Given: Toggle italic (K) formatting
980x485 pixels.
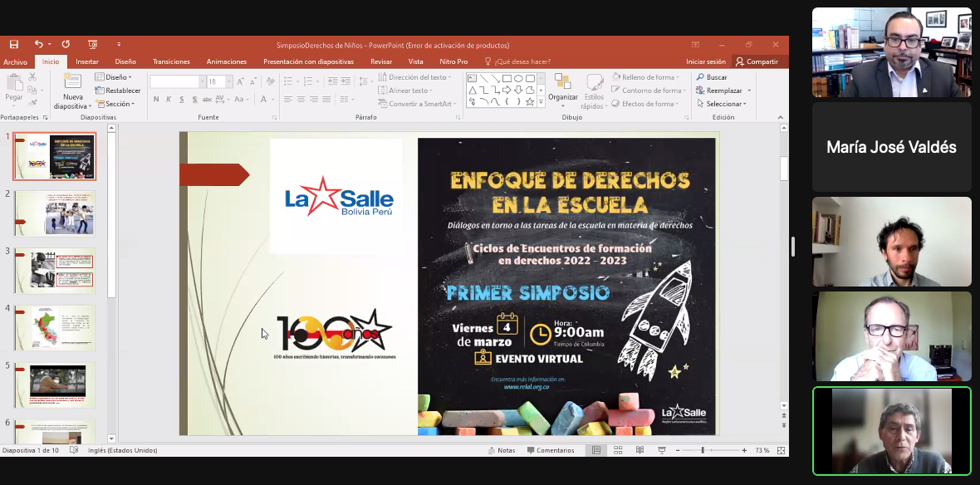Looking at the screenshot, I should (169, 100).
